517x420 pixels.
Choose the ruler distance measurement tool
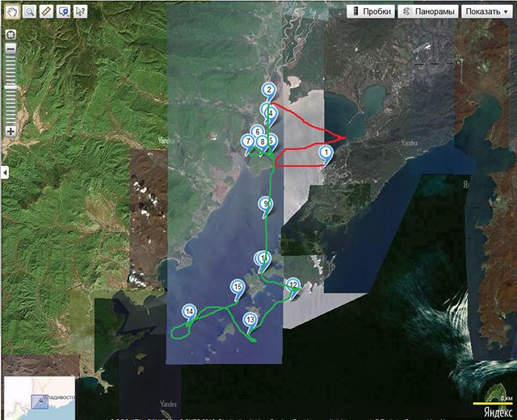point(46,11)
